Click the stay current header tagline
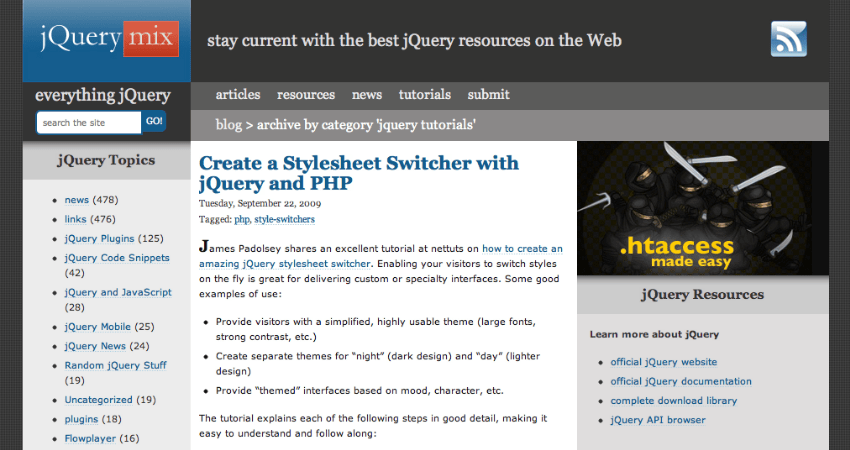850x450 pixels. point(414,41)
